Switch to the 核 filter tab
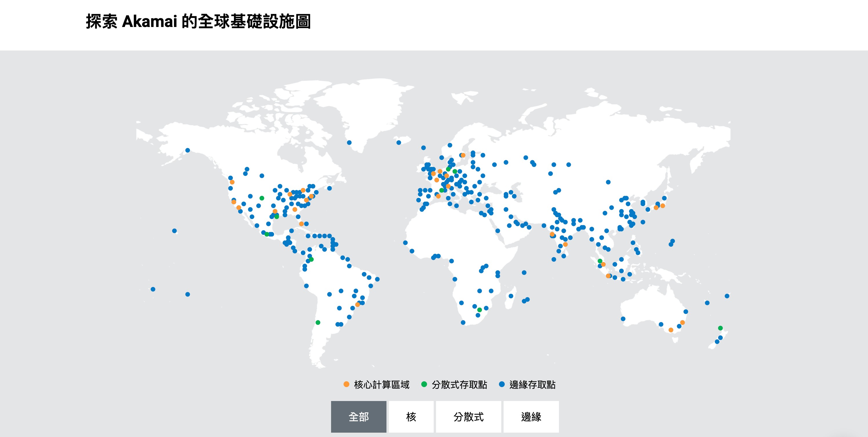Viewport: 868px width, 437px height. click(x=411, y=417)
